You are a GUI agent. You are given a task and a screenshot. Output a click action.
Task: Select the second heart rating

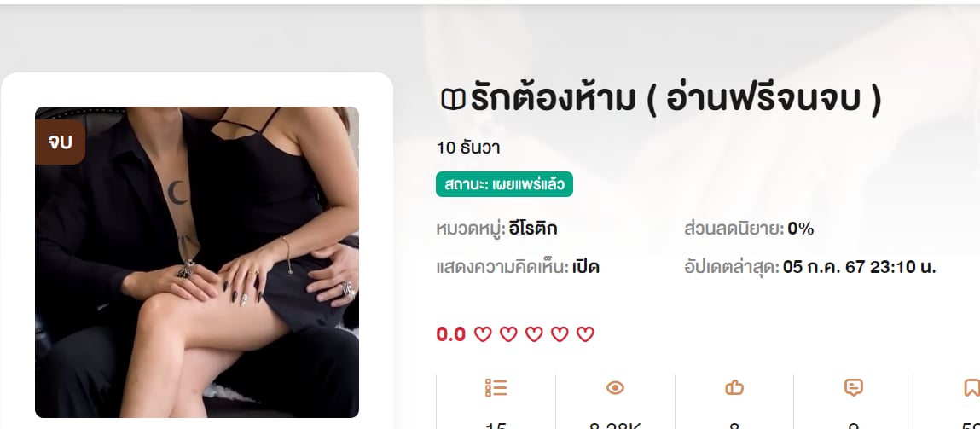click(x=508, y=334)
